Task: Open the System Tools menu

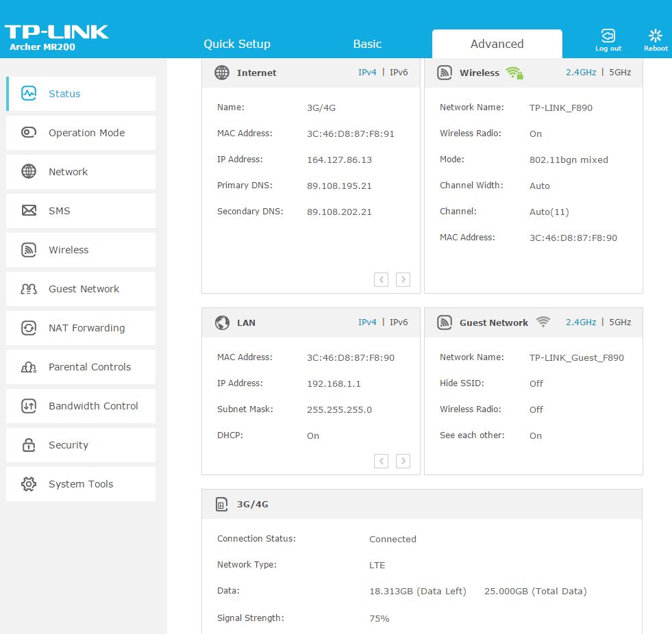Action: click(81, 484)
